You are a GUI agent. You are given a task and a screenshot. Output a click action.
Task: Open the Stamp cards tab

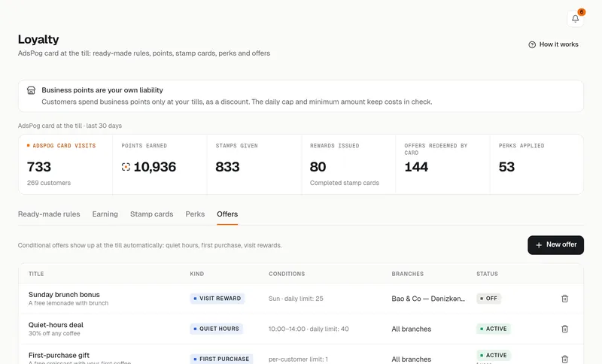pyautogui.click(x=152, y=214)
